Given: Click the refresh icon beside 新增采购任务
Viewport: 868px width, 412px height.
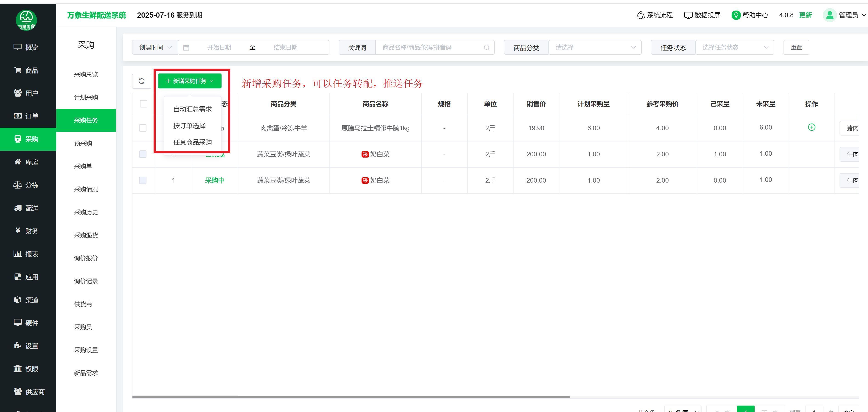Looking at the screenshot, I should coord(141,81).
